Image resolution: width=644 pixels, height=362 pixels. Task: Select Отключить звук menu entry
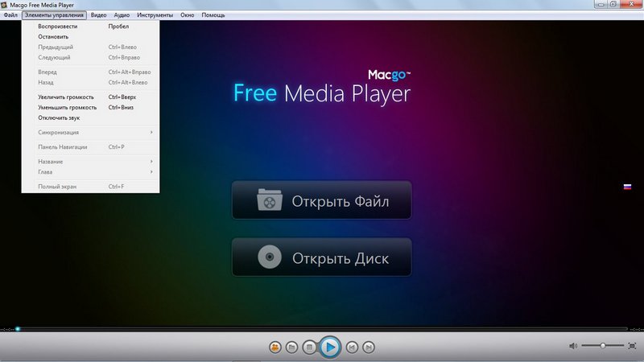90,117
